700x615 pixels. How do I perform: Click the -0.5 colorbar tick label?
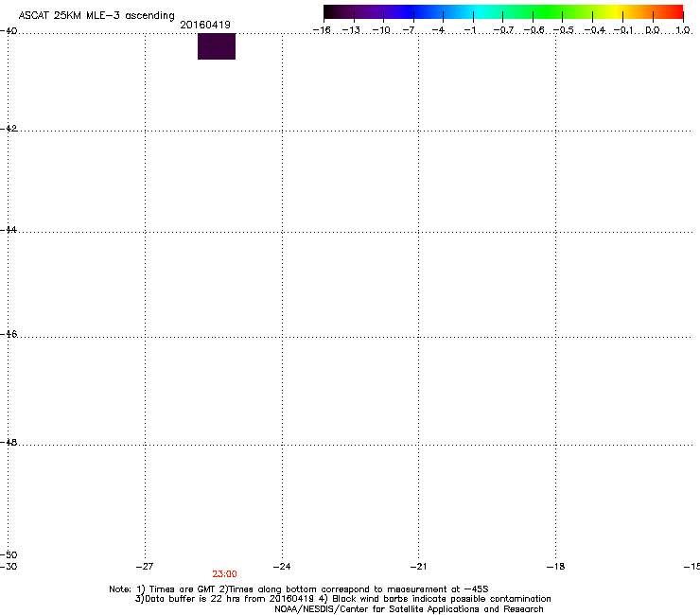pyautogui.click(x=564, y=30)
